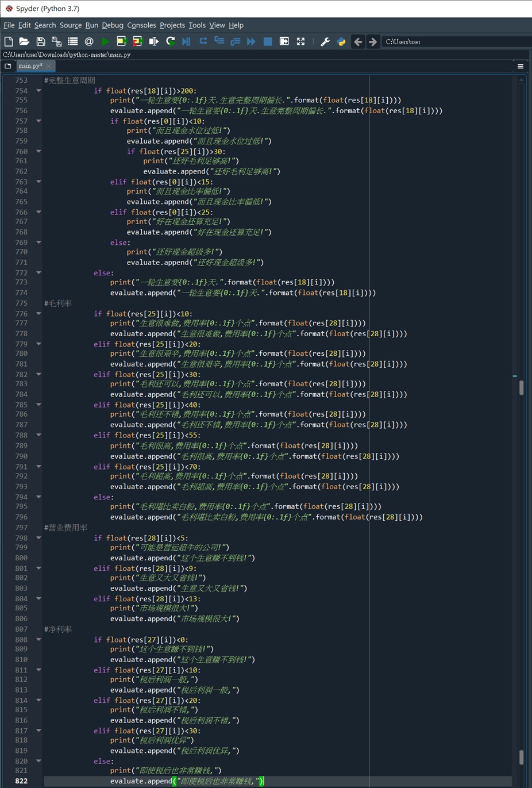Click the #净利率 comment line
Image resolution: width=532 pixels, height=788 pixels.
coord(58,629)
